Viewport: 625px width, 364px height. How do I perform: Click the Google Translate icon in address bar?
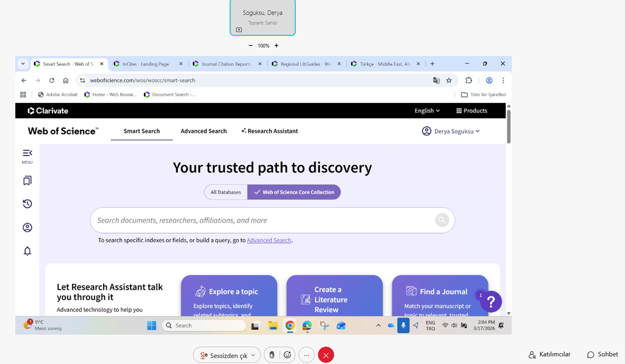(436, 80)
